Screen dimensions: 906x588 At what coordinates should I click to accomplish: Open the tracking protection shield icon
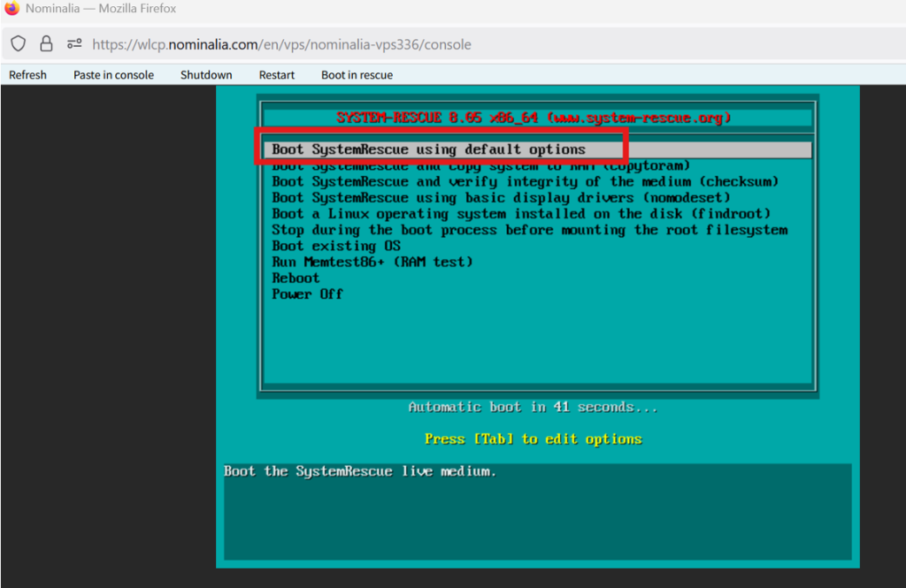coord(19,44)
